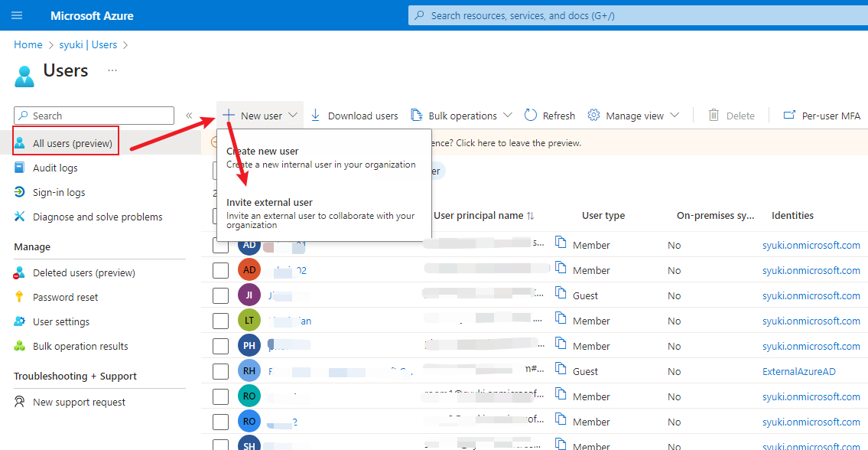Select checkbox for PH user row
The width and height of the screenshot is (868, 450).
coord(221,346)
